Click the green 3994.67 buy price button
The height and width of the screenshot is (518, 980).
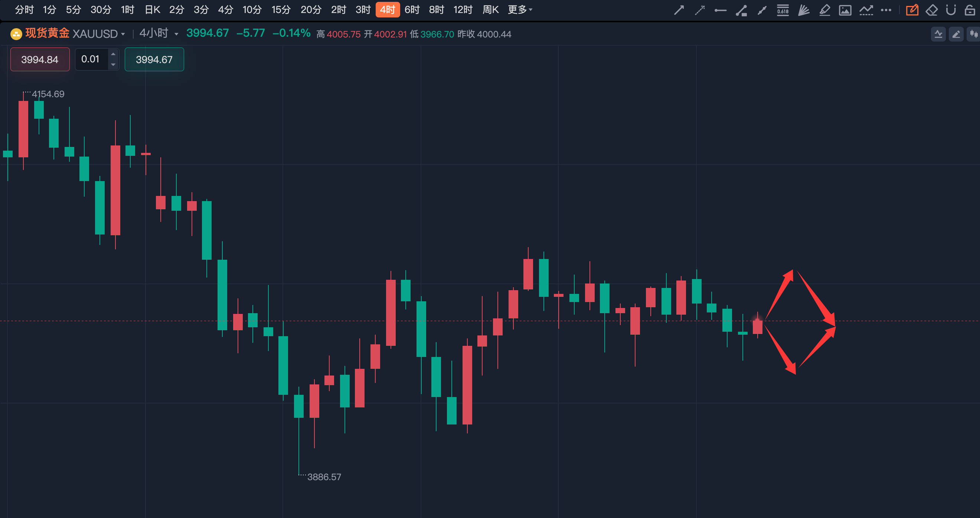tap(154, 59)
